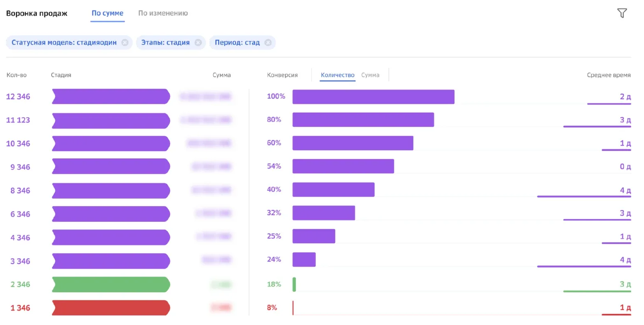Viewport: 644px width, 325px height.
Task: Click the conversion bar next to 100%
Action: coord(373,97)
